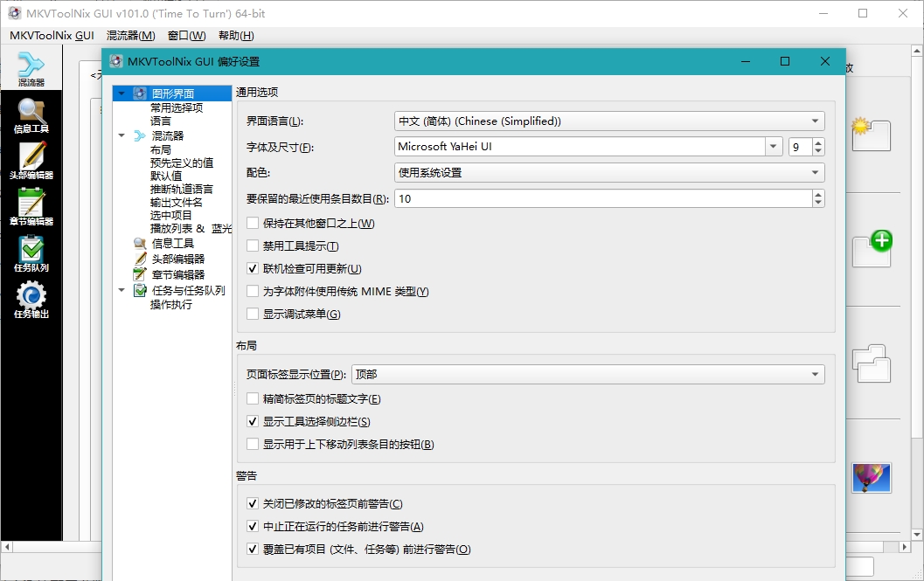The height and width of the screenshot is (581, 924).
Task: Select 播放列表 & 蓝光 tree entry
Action: (191, 229)
